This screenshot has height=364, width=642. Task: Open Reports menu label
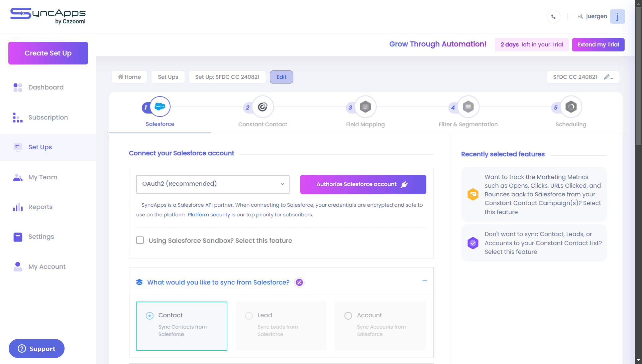[40, 207]
